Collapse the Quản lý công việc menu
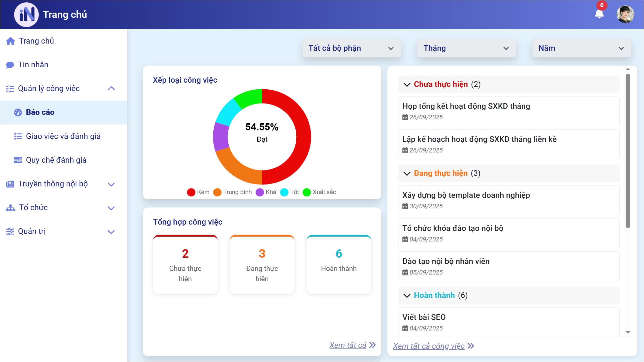 pos(111,88)
